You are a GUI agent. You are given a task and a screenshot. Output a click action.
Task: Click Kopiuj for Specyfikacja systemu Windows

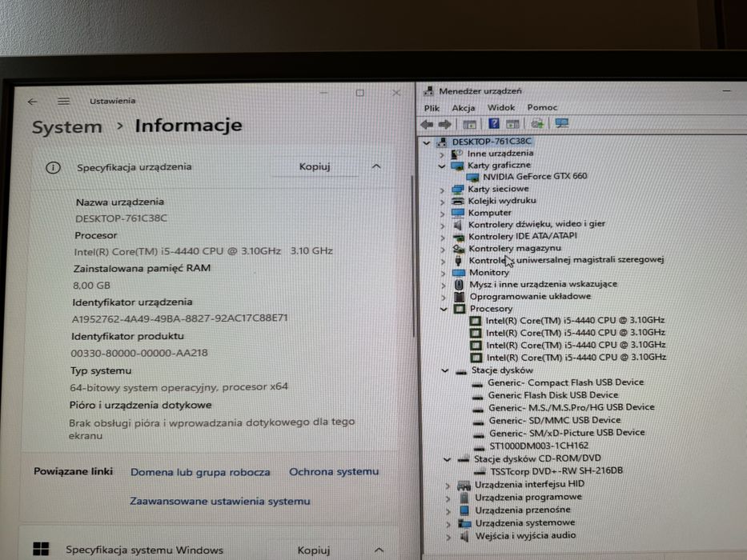tap(314, 550)
